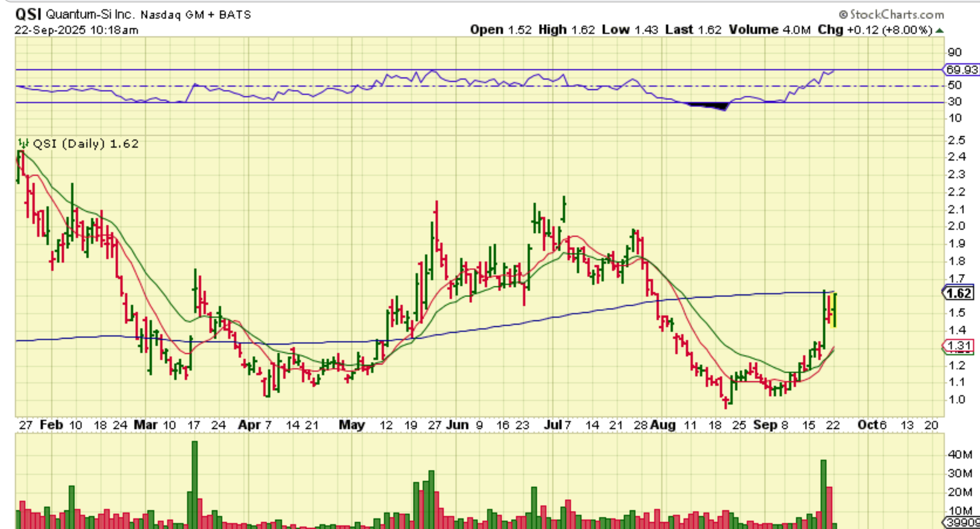Click the Aug month label on date axis
The width and height of the screenshot is (980, 529).
(x=663, y=425)
